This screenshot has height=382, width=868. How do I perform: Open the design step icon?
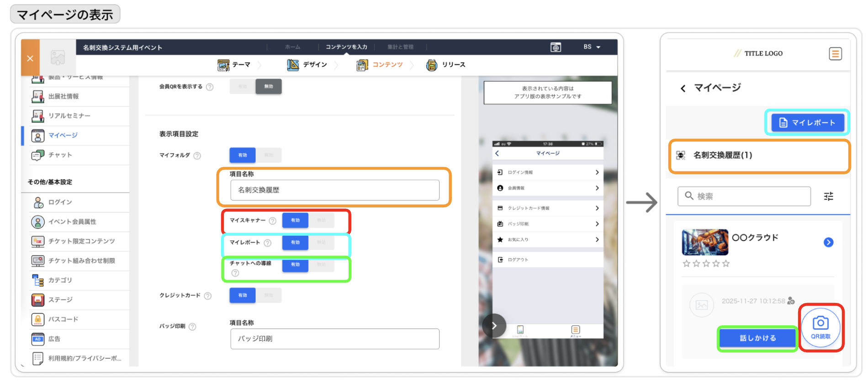click(x=293, y=65)
